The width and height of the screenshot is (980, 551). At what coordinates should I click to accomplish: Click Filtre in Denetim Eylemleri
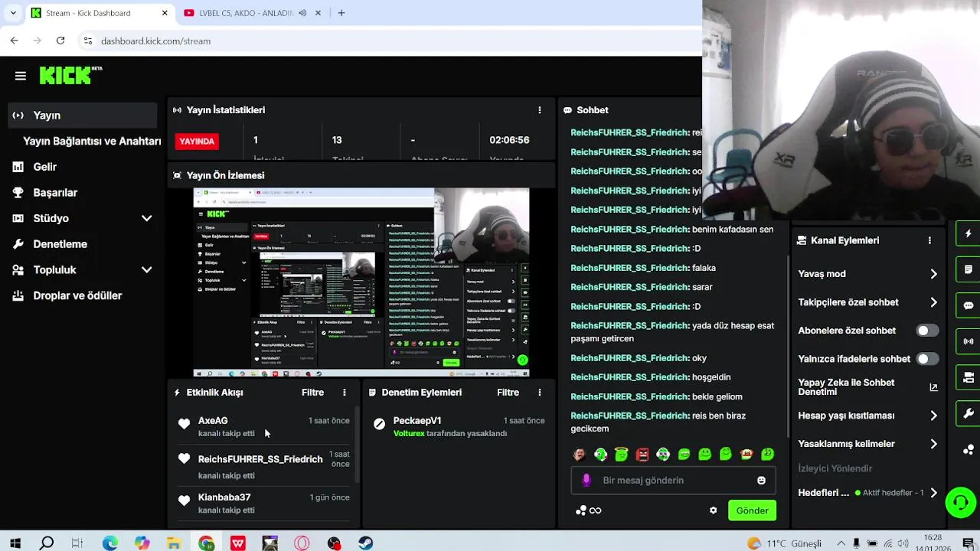pos(508,393)
